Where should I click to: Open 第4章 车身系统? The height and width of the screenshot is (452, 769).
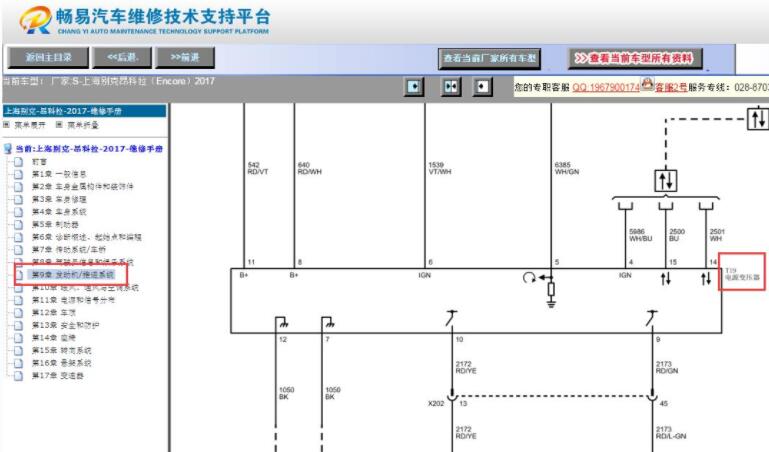(59, 212)
